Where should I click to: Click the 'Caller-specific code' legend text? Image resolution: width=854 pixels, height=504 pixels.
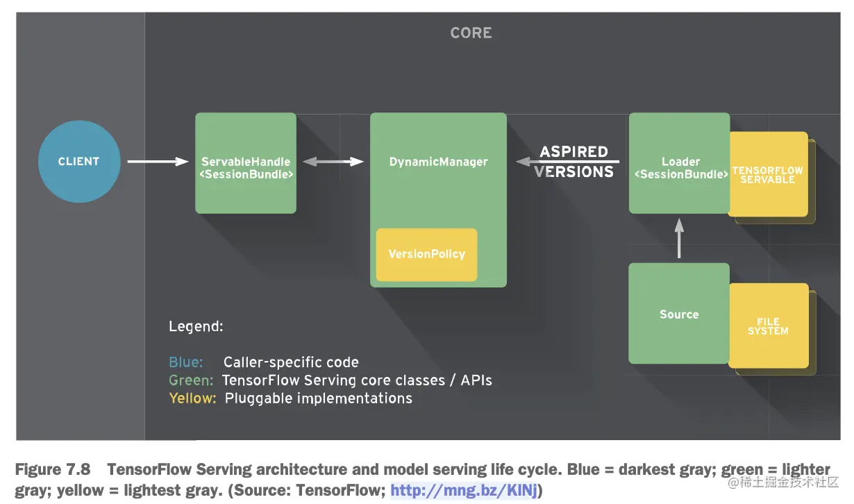coord(291,362)
